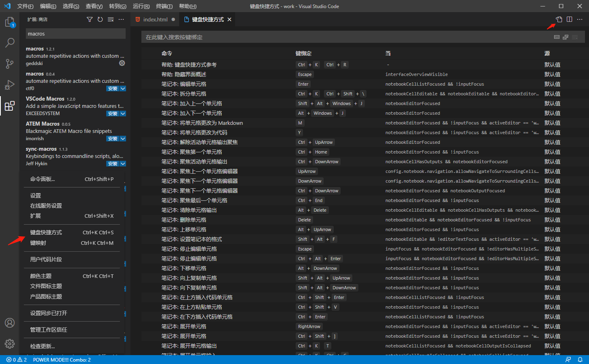Open editor more actions ellipsis

580,19
